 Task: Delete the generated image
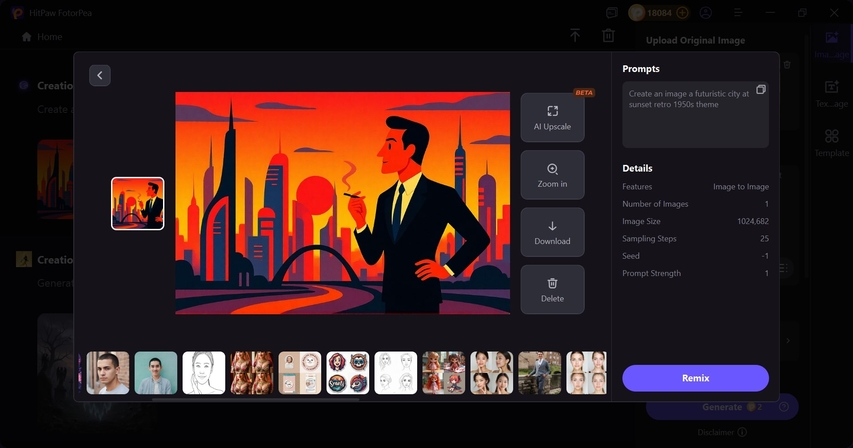(x=552, y=289)
